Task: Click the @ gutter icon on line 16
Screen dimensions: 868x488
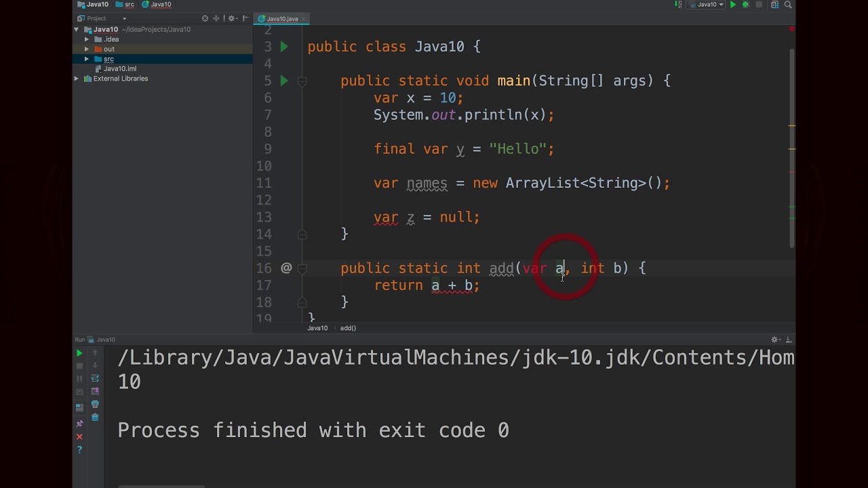Action: coord(286,268)
